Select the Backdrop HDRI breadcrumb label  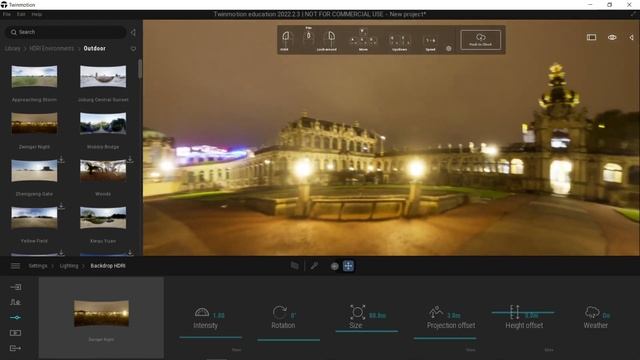pyautogui.click(x=108, y=266)
